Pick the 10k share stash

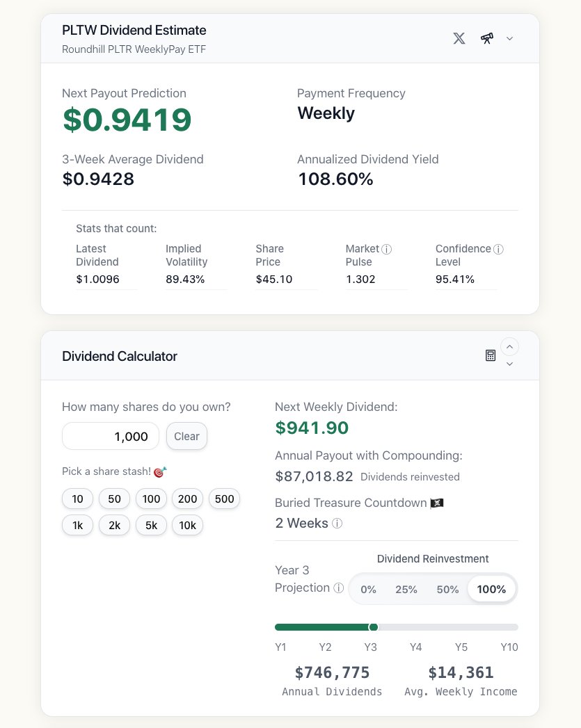point(188,525)
